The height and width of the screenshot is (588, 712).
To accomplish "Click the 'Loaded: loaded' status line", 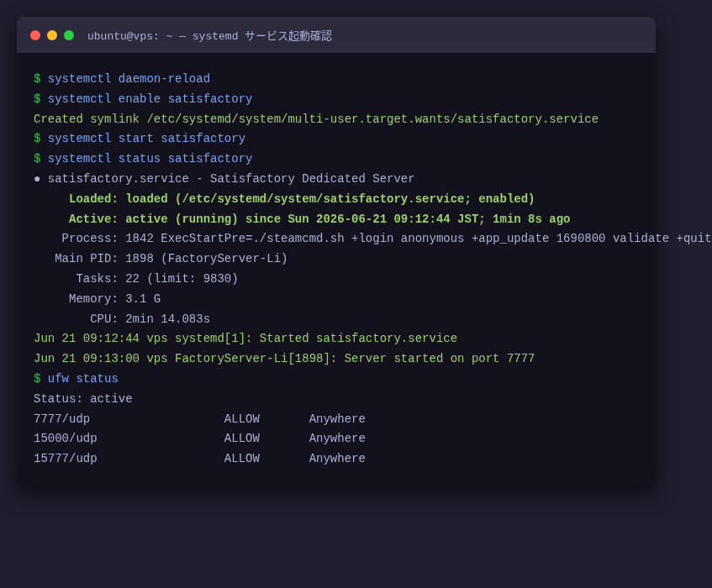I will tap(302, 198).
